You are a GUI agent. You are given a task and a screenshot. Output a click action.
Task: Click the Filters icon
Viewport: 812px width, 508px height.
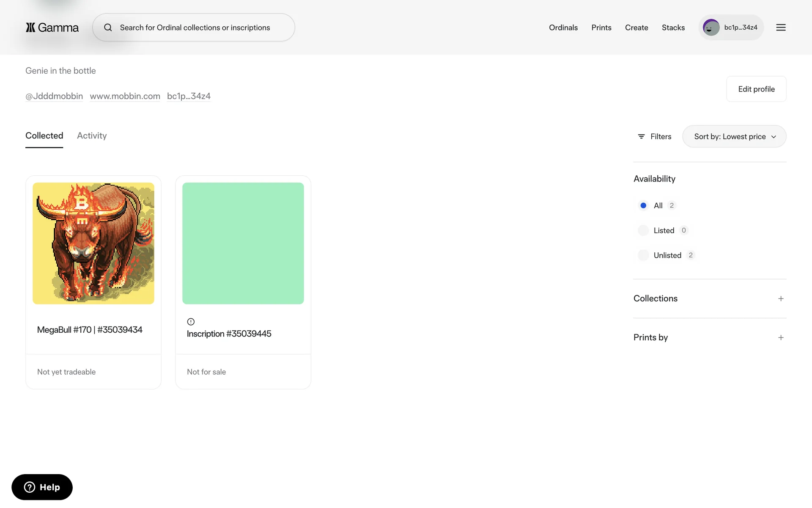click(641, 136)
